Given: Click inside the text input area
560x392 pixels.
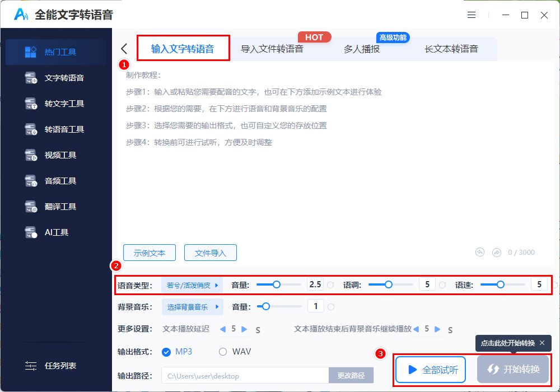Looking at the screenshot, I should (x=335, y=153).
